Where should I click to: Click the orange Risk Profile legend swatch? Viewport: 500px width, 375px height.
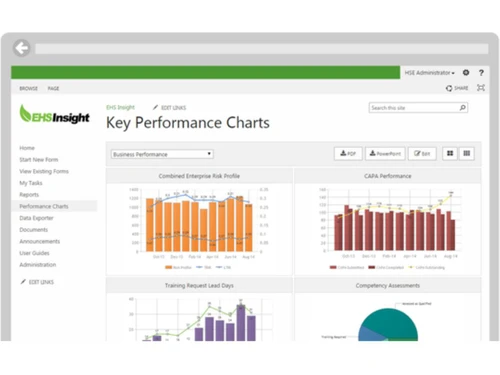pos(168,267)
